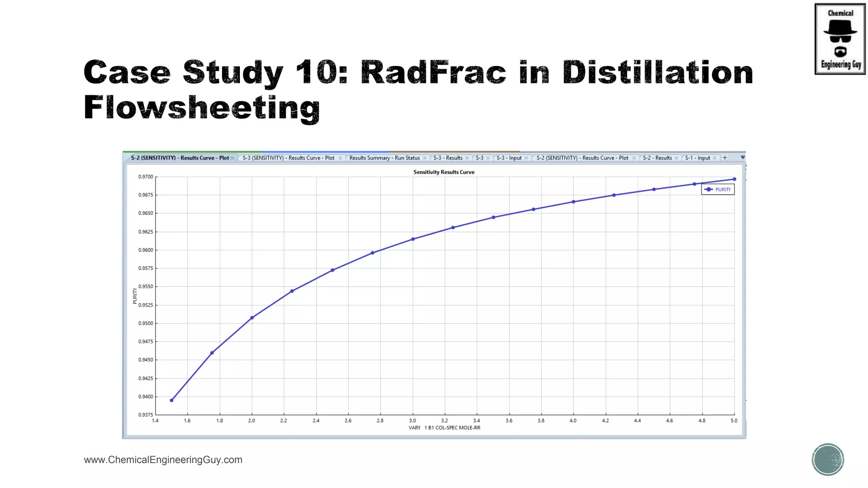The image size is (868, 488).
Task: Open the second S-2 (SENSITIVITY) plot tab
Action: pos(582,158)
